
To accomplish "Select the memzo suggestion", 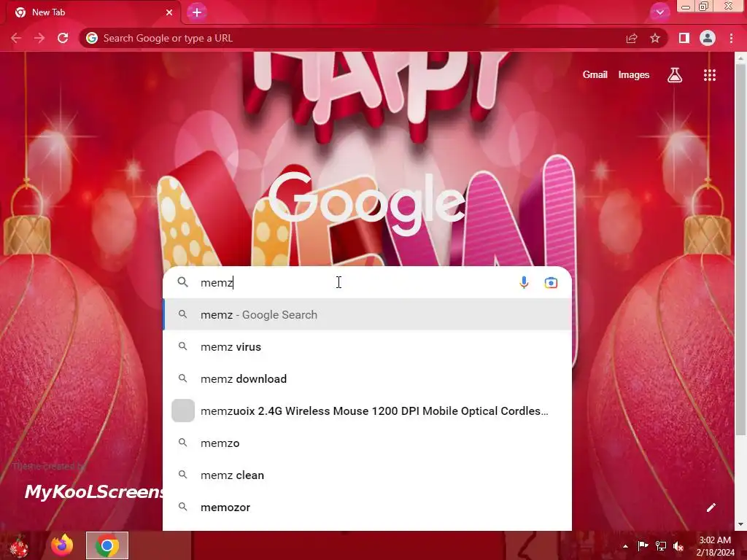I will [x=368, y=443].
